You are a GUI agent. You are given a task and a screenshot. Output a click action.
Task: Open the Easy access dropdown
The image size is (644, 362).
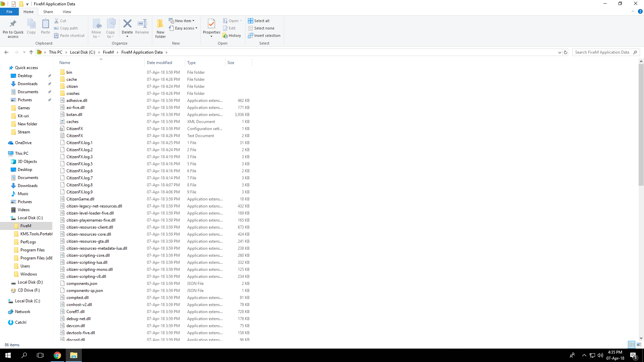183,28
